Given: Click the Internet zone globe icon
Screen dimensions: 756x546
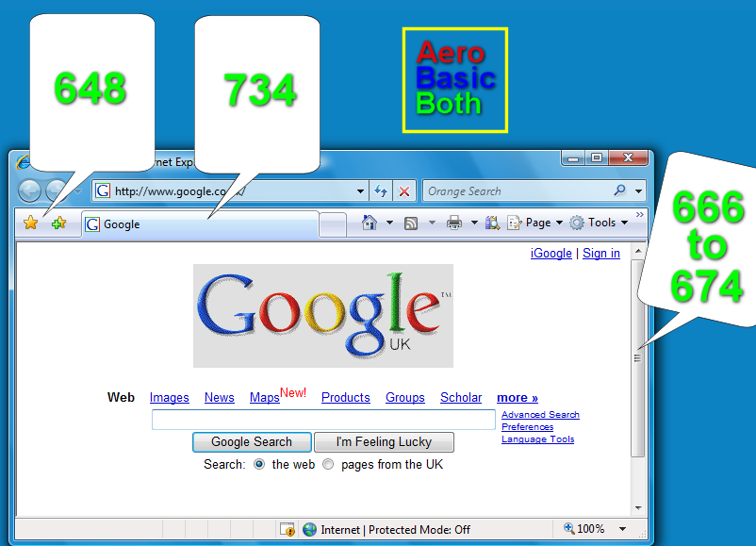Looking at the screenshot, I should click(309, 530).
